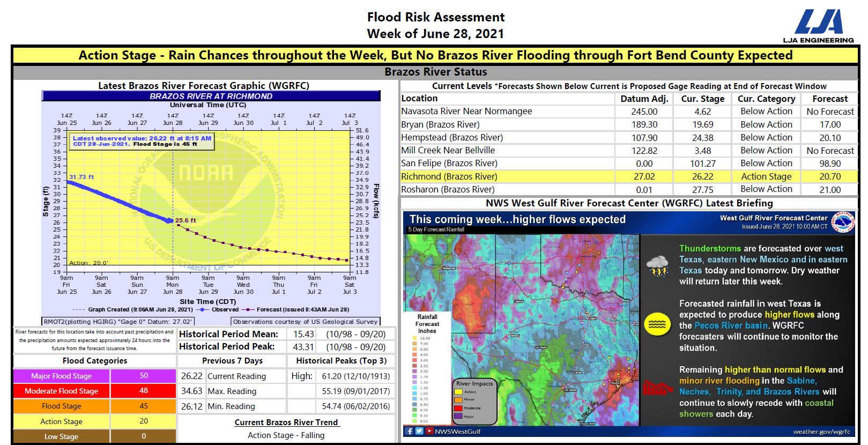Click the red flooded house icon
The height and width of the screenshot is (445, 868).
[x=657, y=387]
